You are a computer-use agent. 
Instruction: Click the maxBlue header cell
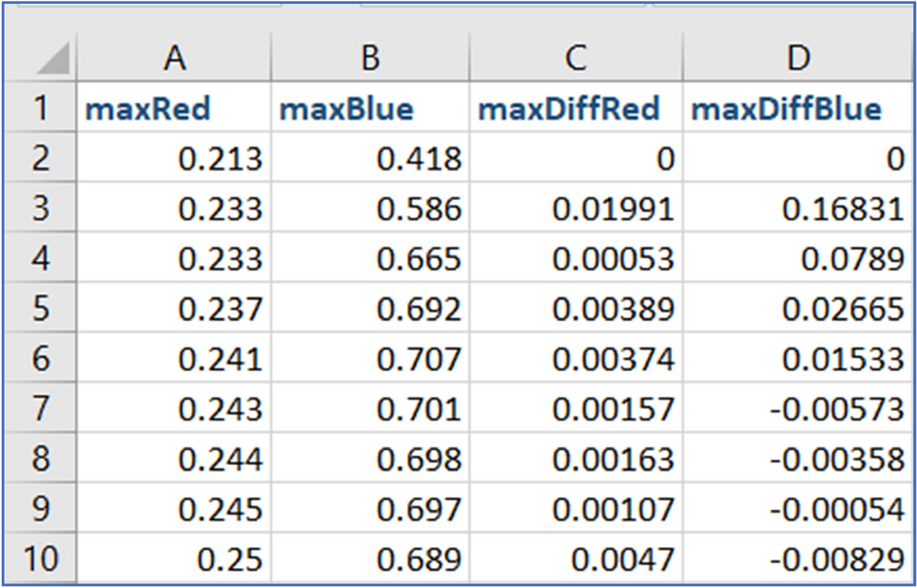click(x=370, y=109)
